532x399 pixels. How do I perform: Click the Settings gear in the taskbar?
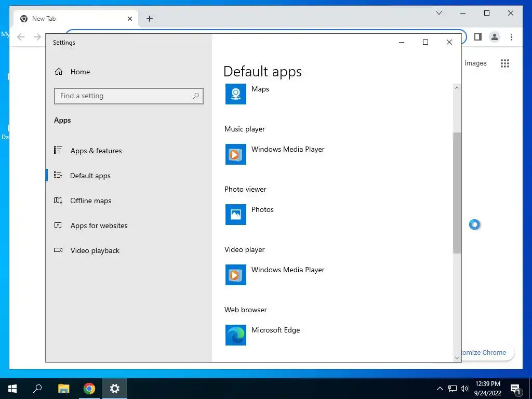115,389
